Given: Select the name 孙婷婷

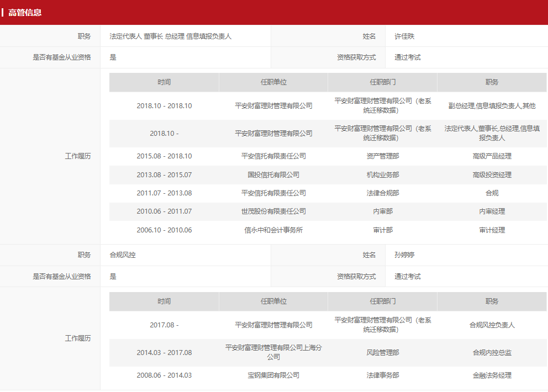Looking at the screenshot, I should click(404, 255).
